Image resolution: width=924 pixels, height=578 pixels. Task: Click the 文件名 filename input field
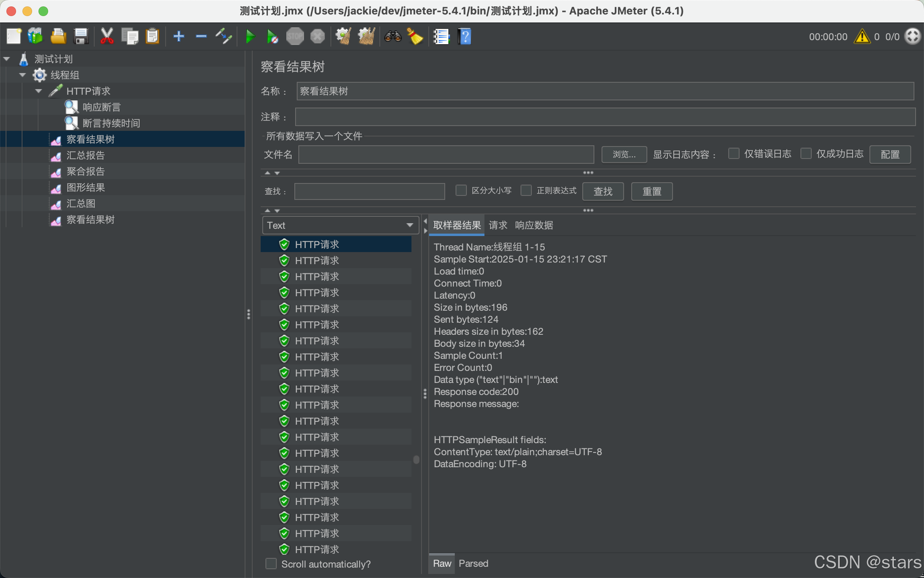point(446,155)
